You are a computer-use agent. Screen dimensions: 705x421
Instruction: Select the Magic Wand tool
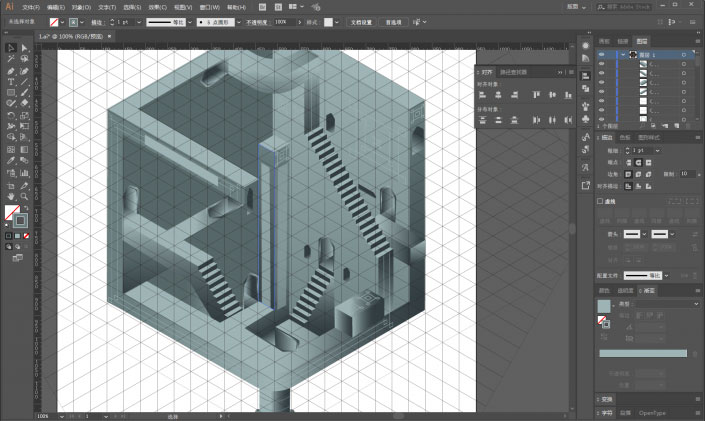11,59
